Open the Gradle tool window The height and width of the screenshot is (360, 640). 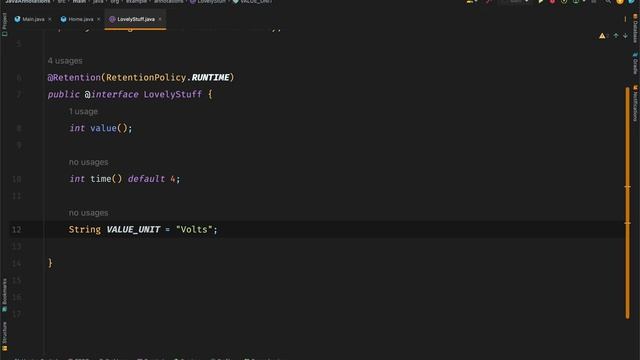click(x=635, y=63)
